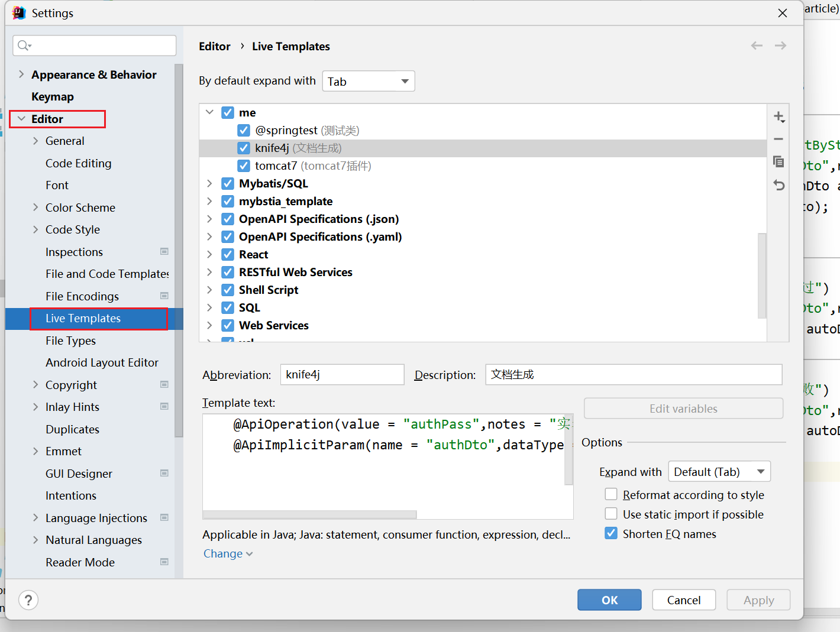Click project-level icon beside Inspections
This screenshot has height=632, width=840.
pyautogui.click(x=164, y=252)
